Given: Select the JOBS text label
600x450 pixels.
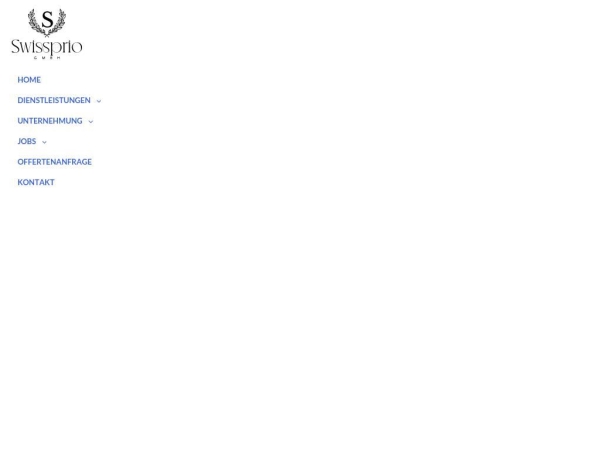Looking at the screenshot, I should pyautogui.click(x=27, y=141).
